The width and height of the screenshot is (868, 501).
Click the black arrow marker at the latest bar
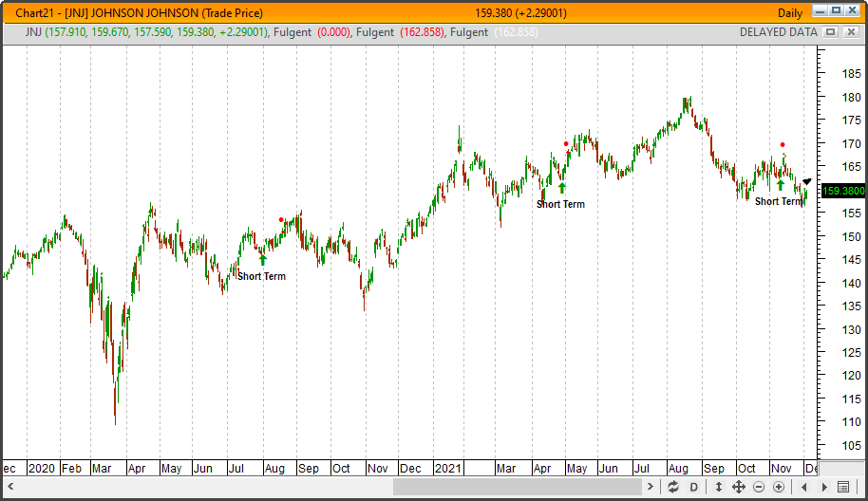pos(807,181)
